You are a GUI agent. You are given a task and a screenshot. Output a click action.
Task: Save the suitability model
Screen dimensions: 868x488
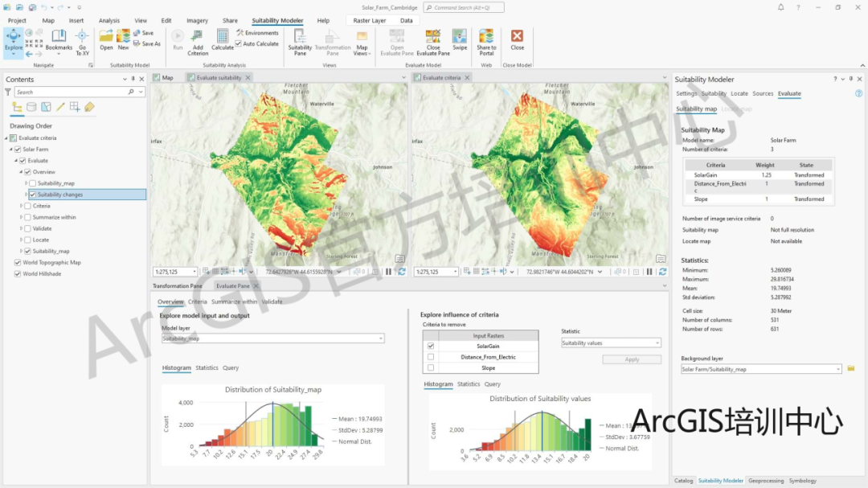(143, 33)
